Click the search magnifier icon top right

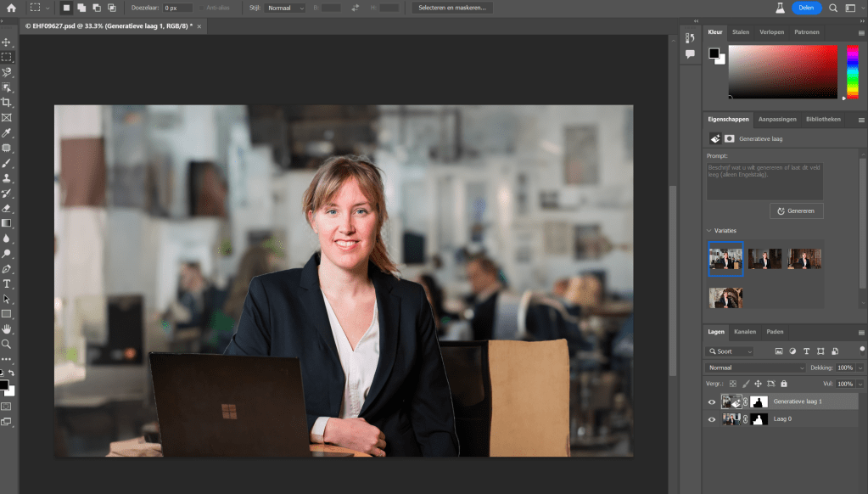click(833, 8)
